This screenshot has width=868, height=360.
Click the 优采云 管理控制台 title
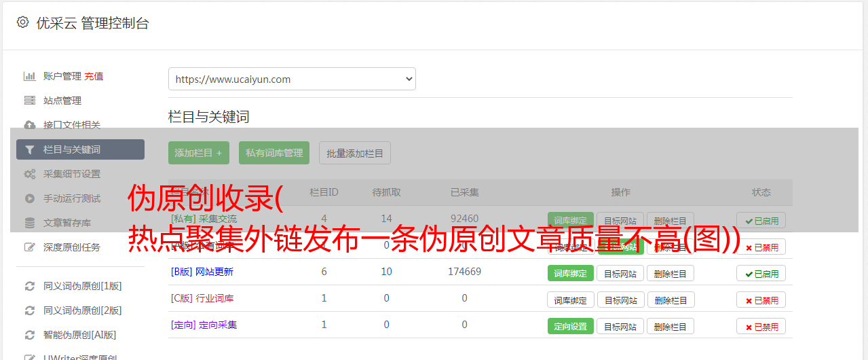tap(92, 23)
